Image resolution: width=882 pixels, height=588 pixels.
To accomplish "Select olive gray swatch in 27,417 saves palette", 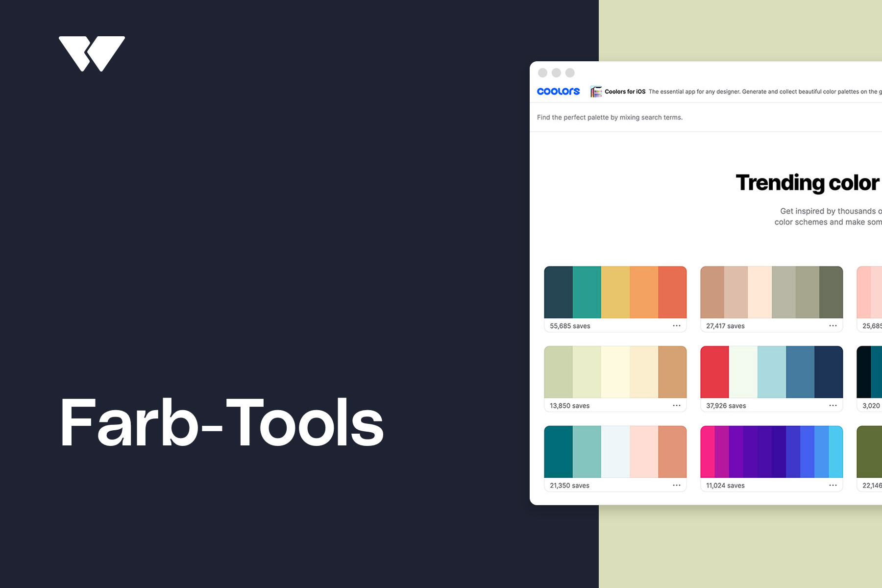I will click(831, 293).
